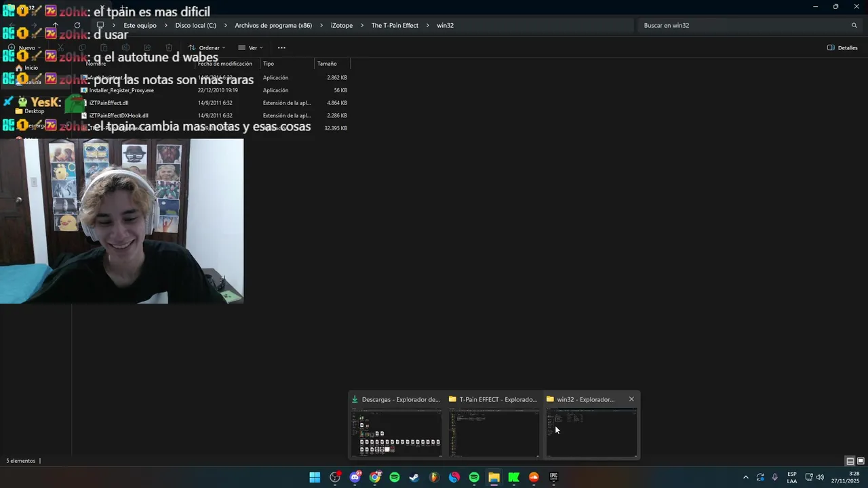Open the volume control in the system tray
868x488 pixels.
coord(821,477)
